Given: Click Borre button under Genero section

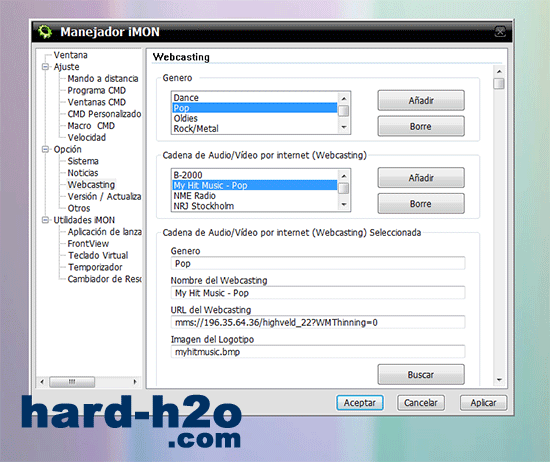Looking at the screenshot, I should [x=421, y=126].
